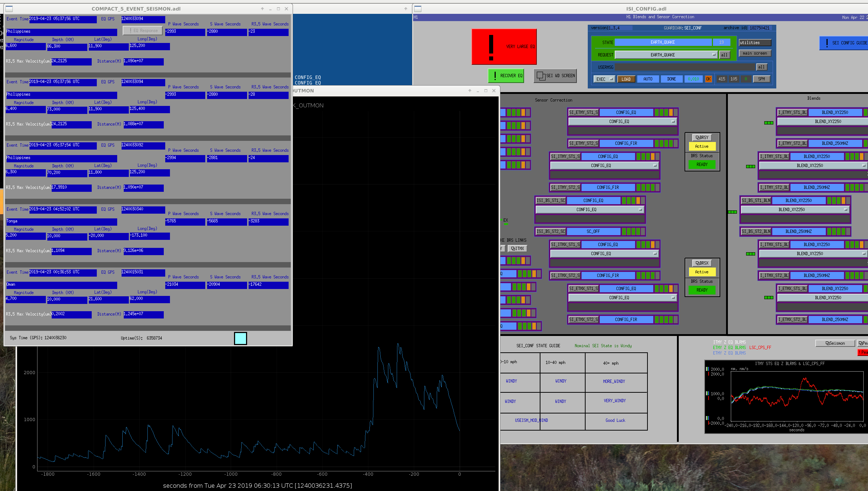Open the COMPACT_5_EVENT_SEISMON window menu icon
Viewport: 868px width, 491px height.
coord(9,9)
